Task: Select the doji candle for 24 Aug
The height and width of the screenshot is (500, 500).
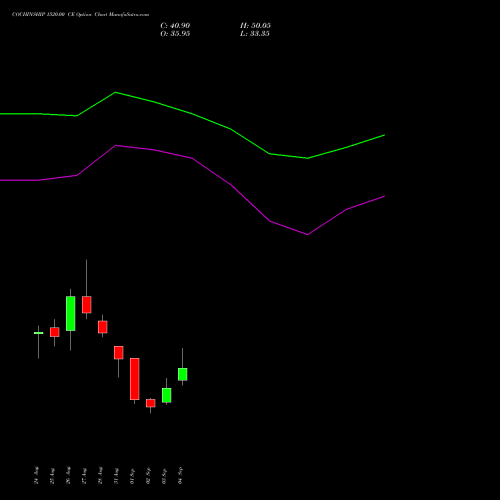Action: click(x=39, y=333)
